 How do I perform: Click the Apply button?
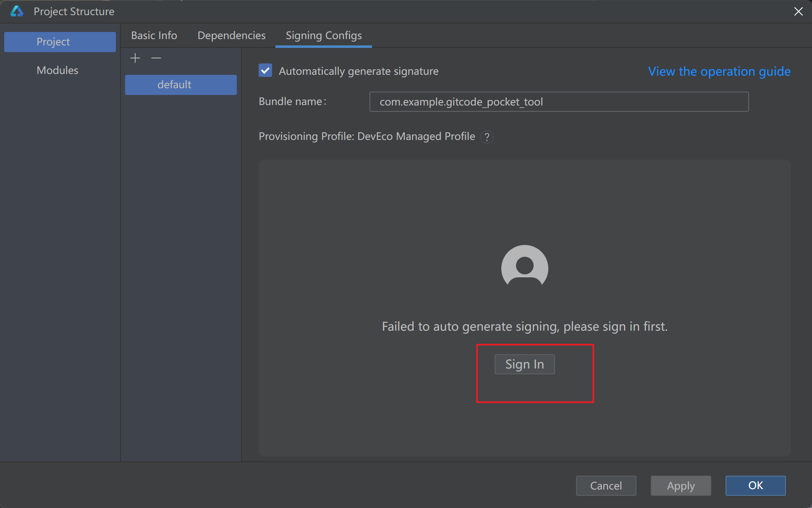tap(681, 486)
